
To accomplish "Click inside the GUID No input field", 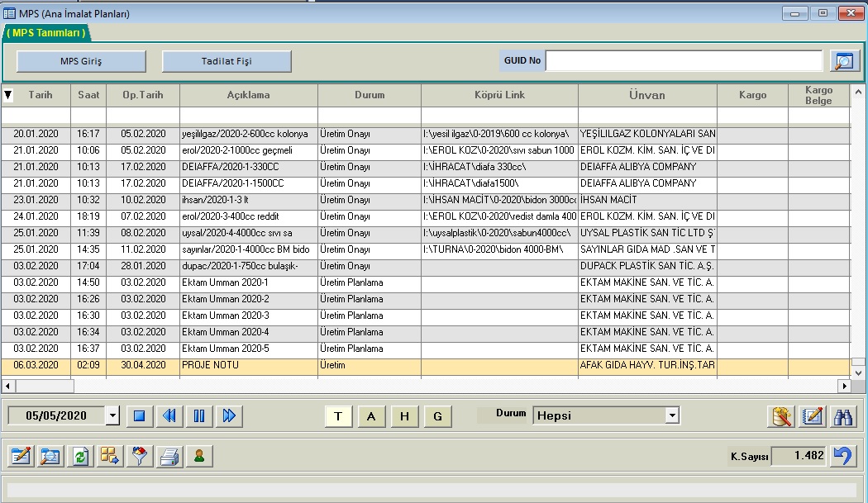I will tap(684, 61).
